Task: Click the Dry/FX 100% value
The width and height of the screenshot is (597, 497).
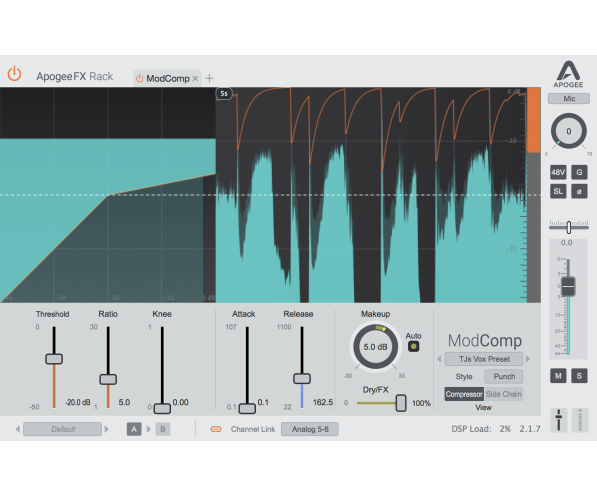Action: (x=421, y=403)
